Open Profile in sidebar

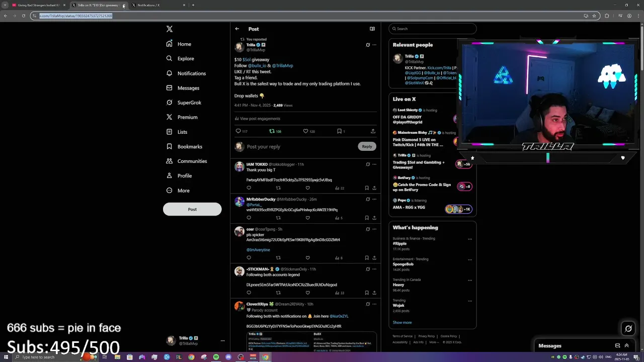pos(179,175)
